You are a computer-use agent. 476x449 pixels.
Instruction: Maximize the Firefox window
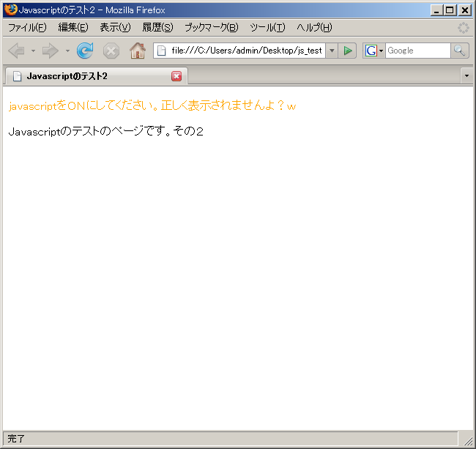point(450,10)
